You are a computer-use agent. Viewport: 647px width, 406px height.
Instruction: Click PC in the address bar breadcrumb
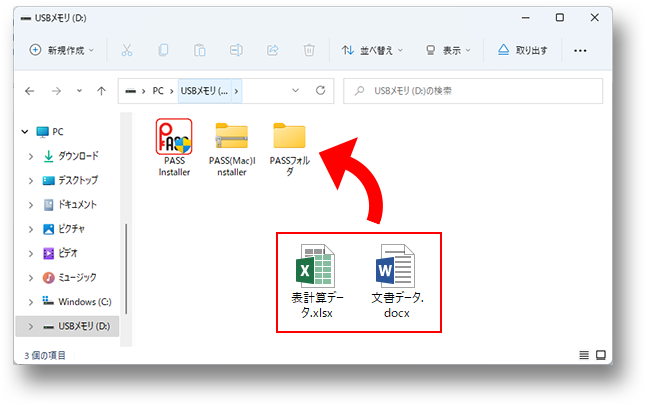click(158, 91)
